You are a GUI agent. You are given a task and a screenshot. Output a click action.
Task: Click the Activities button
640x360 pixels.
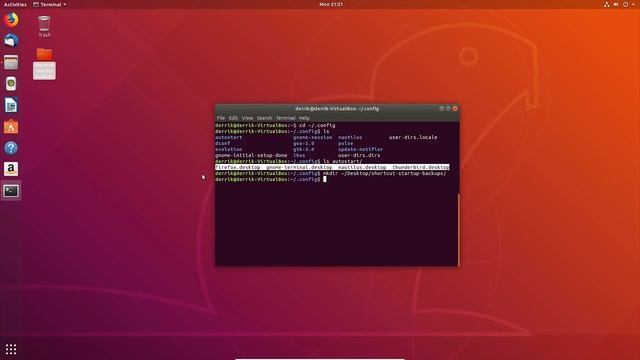pos(15,4)
